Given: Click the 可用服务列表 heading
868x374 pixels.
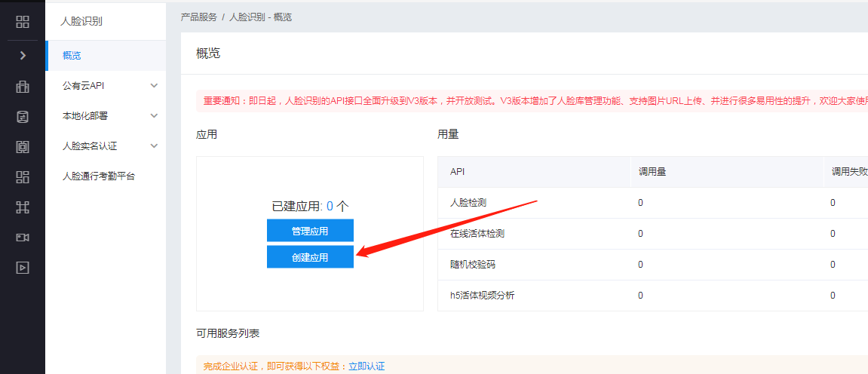Looking at the screenshot, I should coord(228,333).
